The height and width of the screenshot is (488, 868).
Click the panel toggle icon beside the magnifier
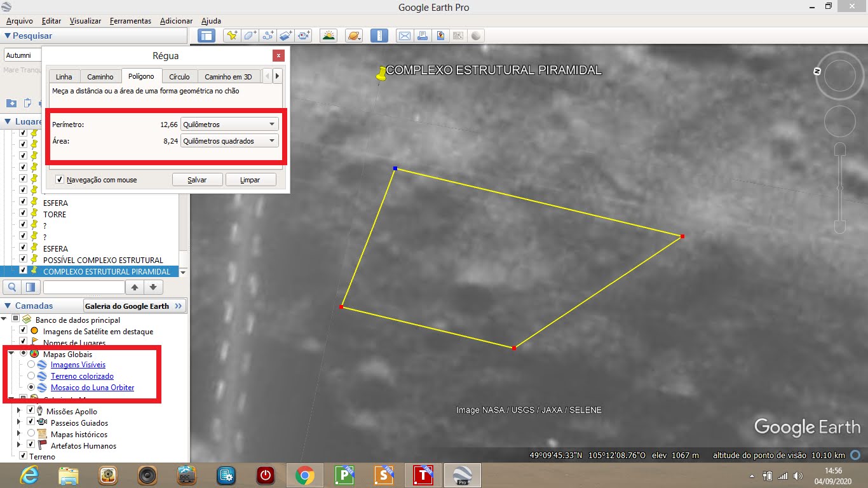tap(32, 287)
